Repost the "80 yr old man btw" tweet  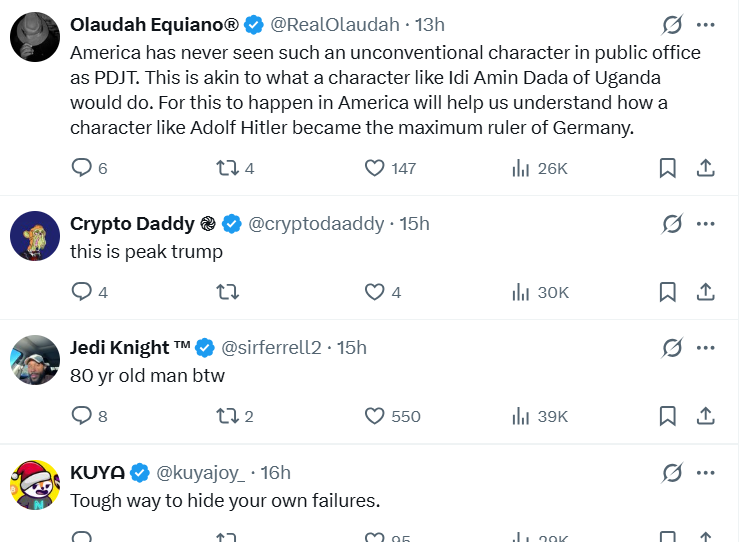point(227,416)
